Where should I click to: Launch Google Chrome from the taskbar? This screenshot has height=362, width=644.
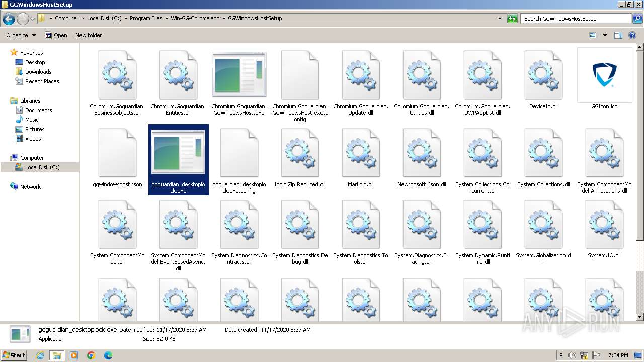pyautogui.click(x=91, y=355)
